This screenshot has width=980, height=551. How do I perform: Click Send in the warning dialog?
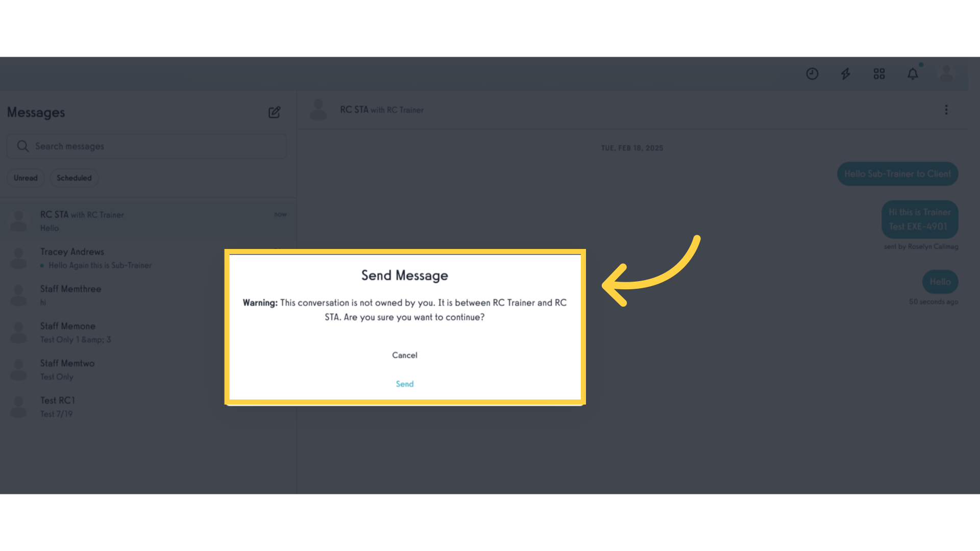[x=405, y=384]
